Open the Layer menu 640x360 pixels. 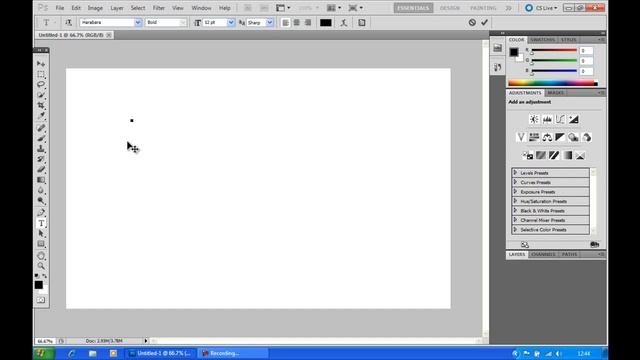(117, 8)
